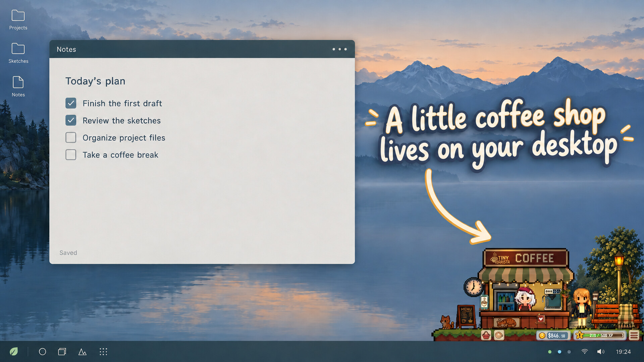Screen dimensions: 644x362
Task: Open the dotted app grid icon
Action: [103, 352]
